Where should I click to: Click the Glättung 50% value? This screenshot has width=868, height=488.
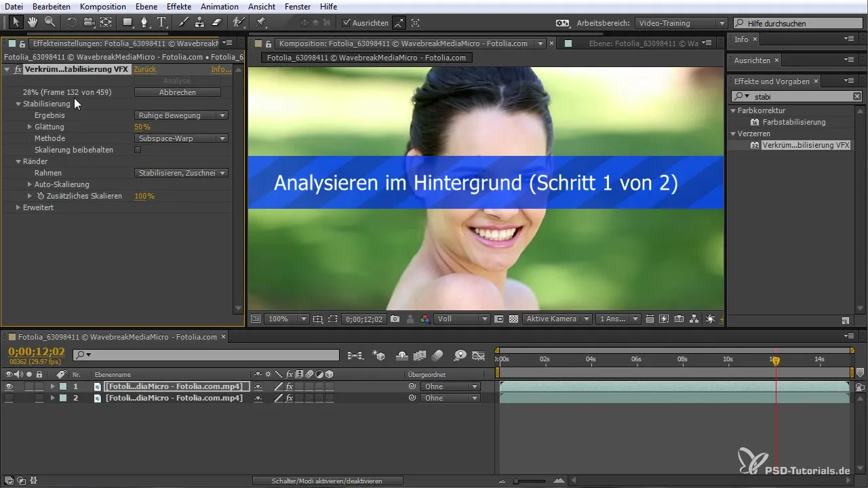click(142, 127)
